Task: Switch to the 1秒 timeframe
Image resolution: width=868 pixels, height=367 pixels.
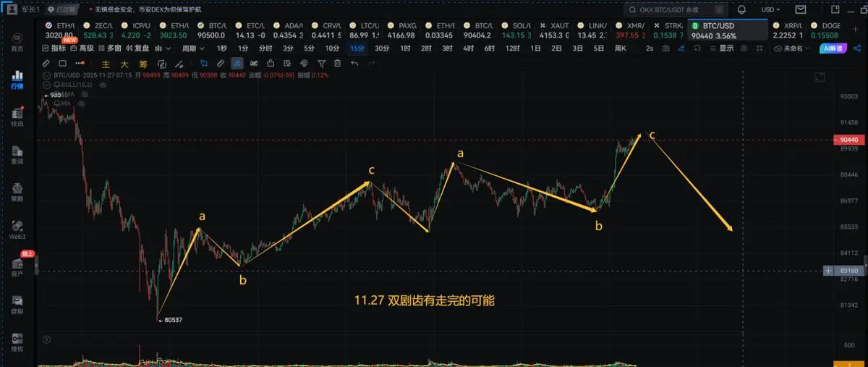Action: click(x=221, y=48)
